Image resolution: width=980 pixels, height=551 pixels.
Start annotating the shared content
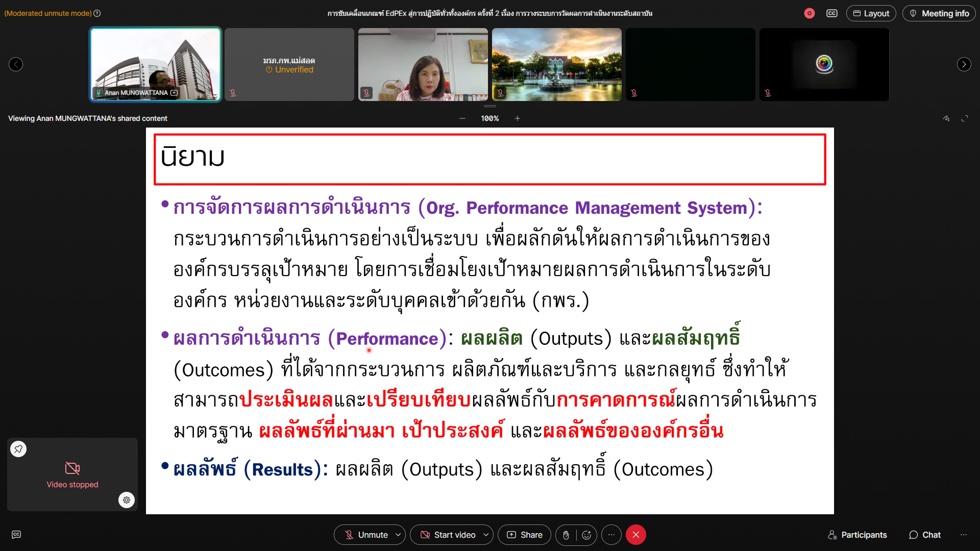pos(946,118)
